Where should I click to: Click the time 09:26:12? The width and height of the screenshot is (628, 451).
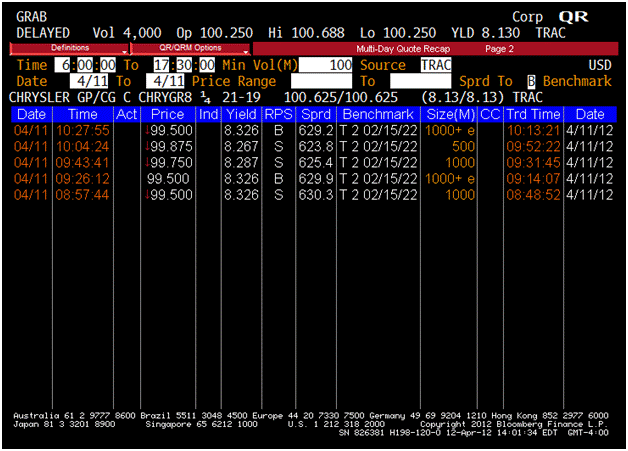click(83, 179)
